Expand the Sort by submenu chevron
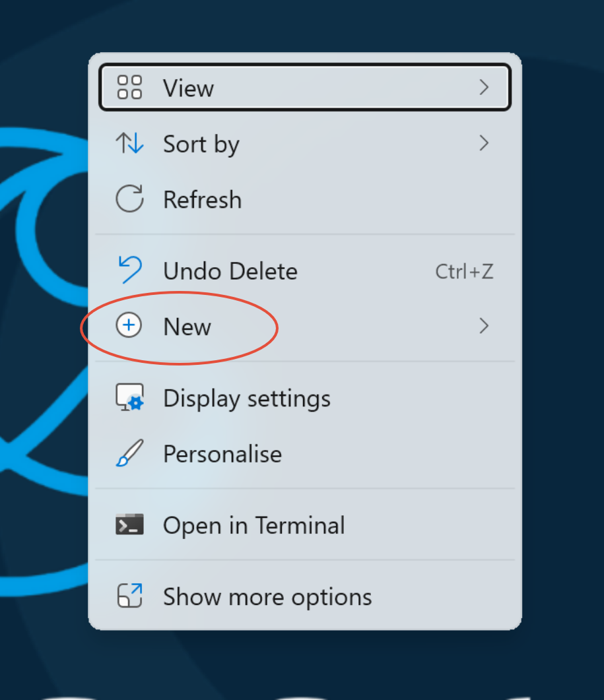 coord(484,143)
